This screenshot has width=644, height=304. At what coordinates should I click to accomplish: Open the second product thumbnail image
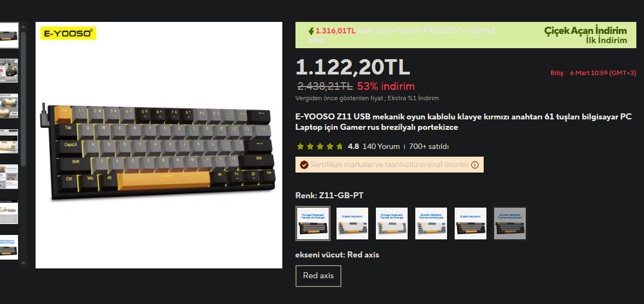tap(9, 71)
